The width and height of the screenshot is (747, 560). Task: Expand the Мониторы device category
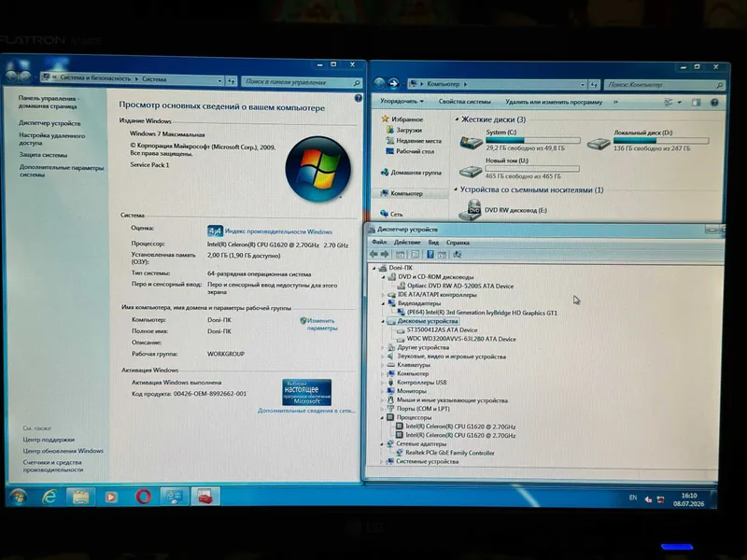382,391
